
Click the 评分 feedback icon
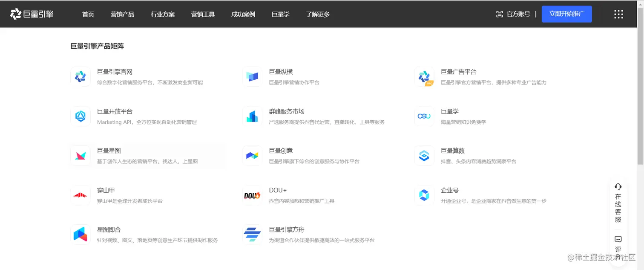click(618, 239)
